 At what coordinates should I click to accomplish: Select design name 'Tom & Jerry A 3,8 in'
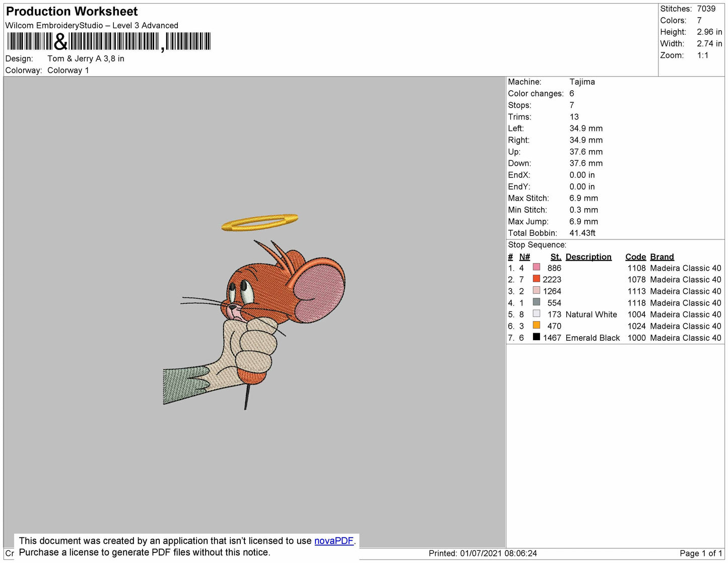click(x=86, y=58)
